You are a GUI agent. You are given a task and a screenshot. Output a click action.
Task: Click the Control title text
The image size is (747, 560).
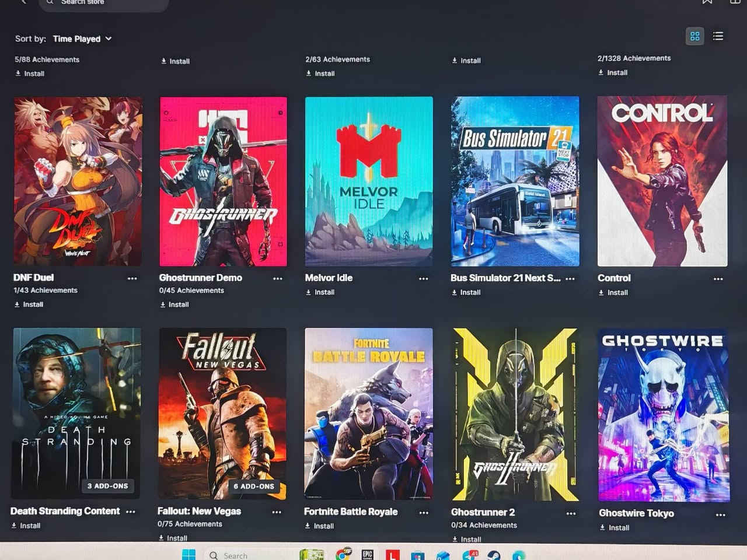tap(614, 278)
